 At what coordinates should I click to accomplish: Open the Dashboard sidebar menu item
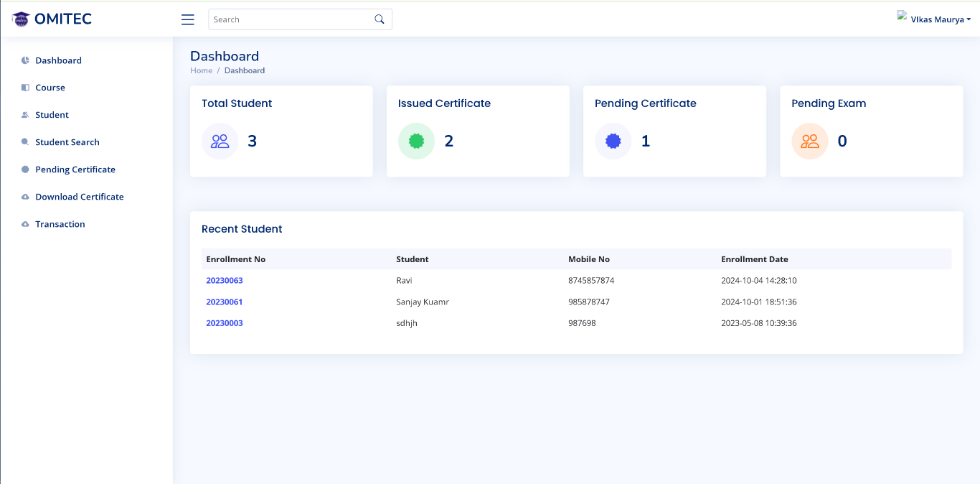coord(58,60)
